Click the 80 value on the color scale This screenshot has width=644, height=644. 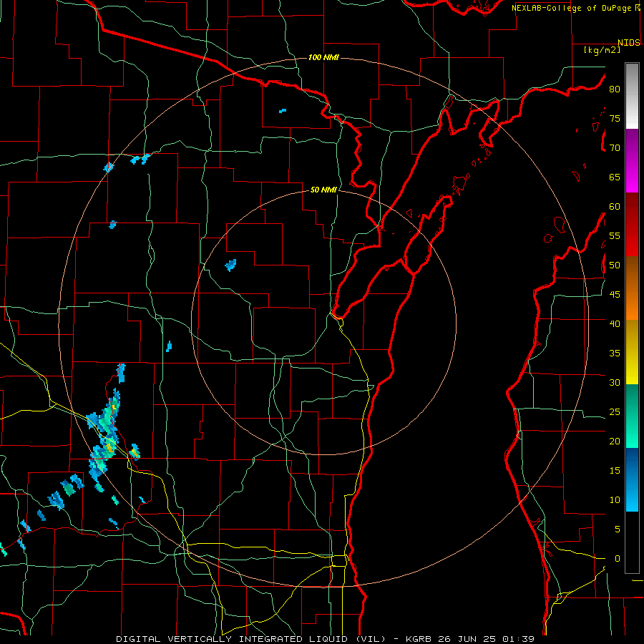pyautogui.click(x=615, y=89)
